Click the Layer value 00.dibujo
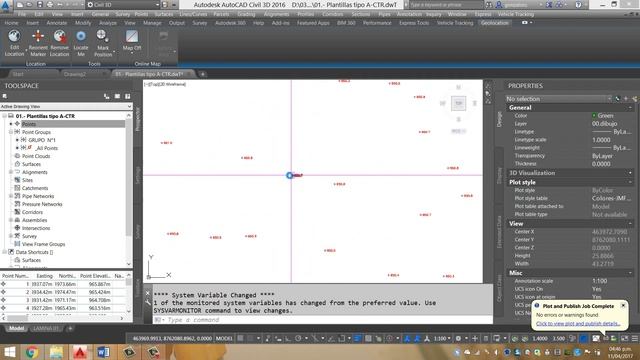640x360 pixels. tap(604, 124)
